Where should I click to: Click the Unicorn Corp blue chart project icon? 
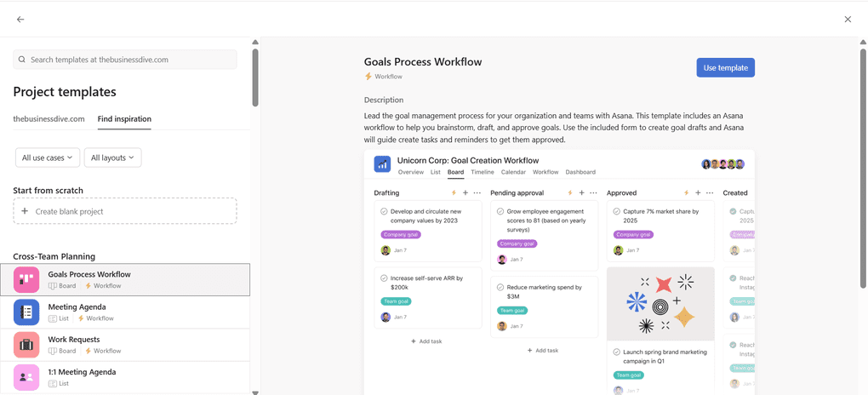383,164
